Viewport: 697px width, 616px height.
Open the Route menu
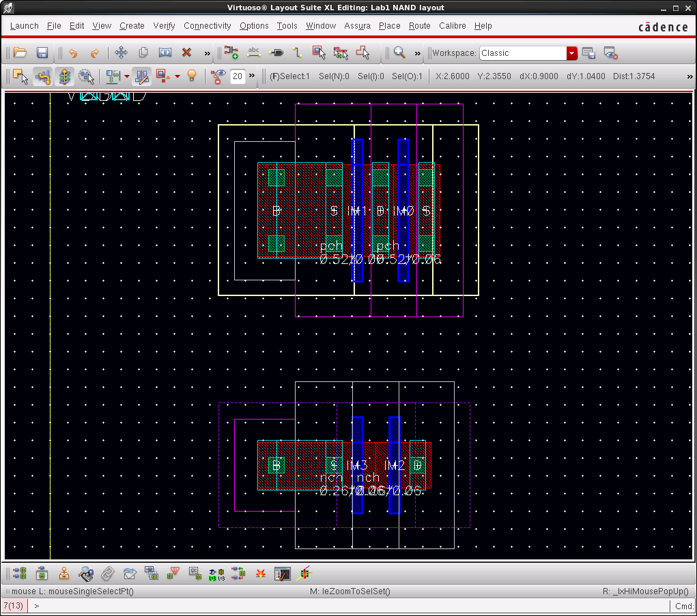click(420, 26)
